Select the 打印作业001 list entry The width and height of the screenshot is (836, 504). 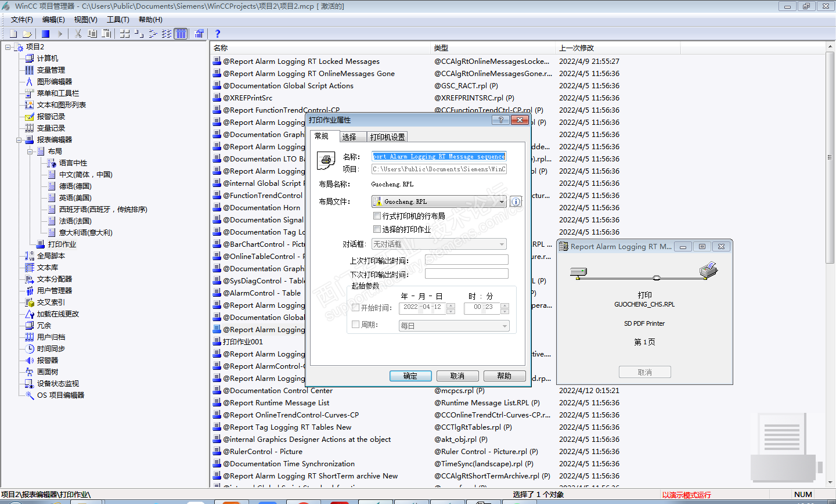tap(243, 341)
